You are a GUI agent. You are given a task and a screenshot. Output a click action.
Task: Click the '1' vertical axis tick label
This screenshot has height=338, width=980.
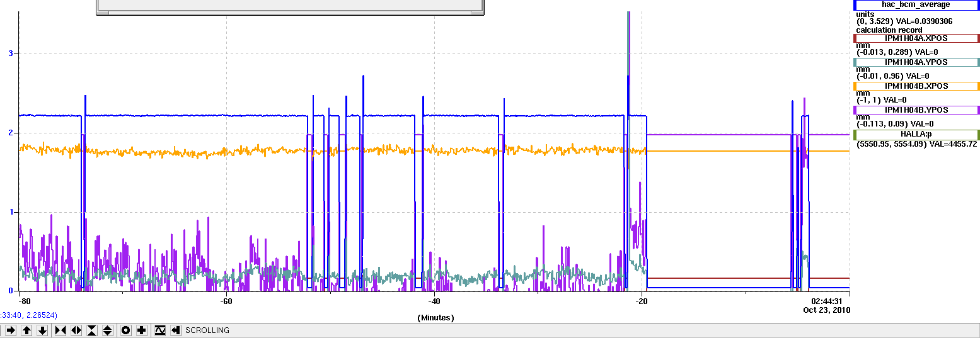pos(10,212)
